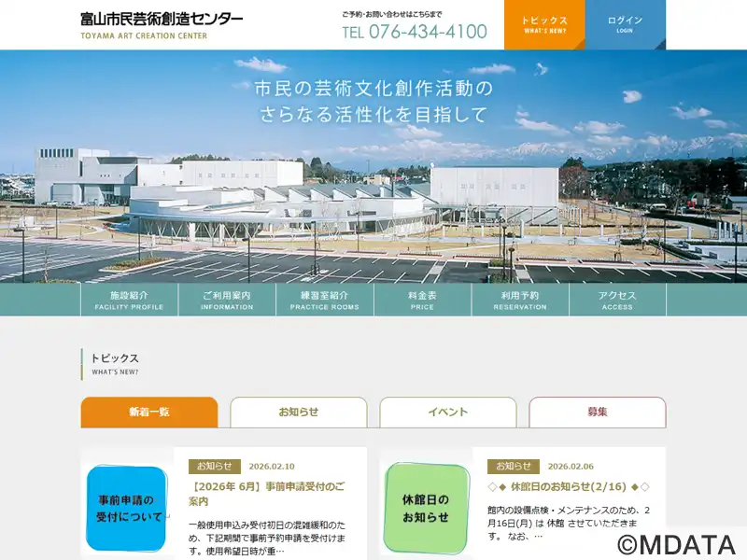Open the 利用予約 Reservation menu

tap(520, 300)
